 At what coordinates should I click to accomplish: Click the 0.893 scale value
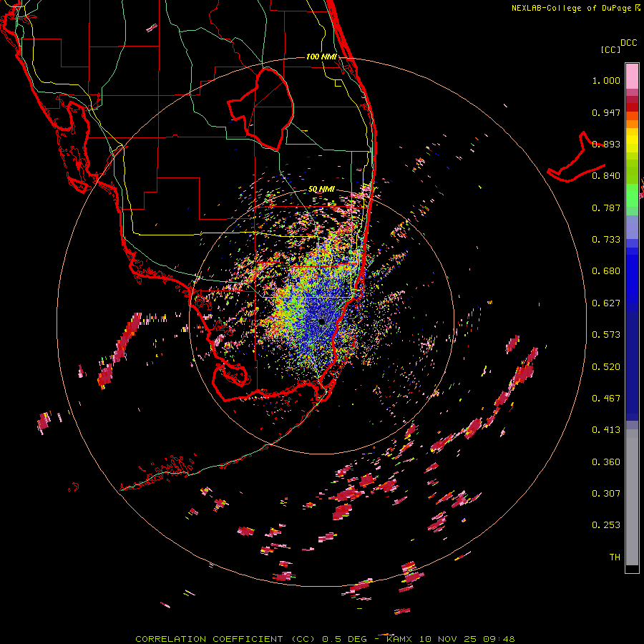coord(606,144)
